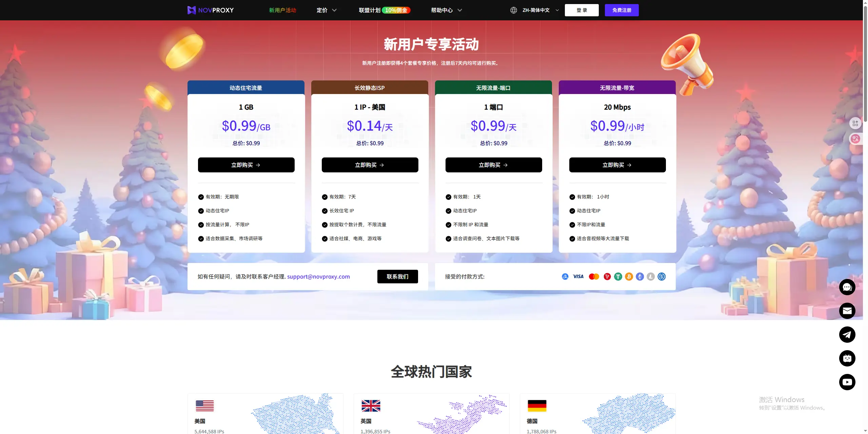Click the Ethereum payment icon
The image size is (868, 434).
640,277
